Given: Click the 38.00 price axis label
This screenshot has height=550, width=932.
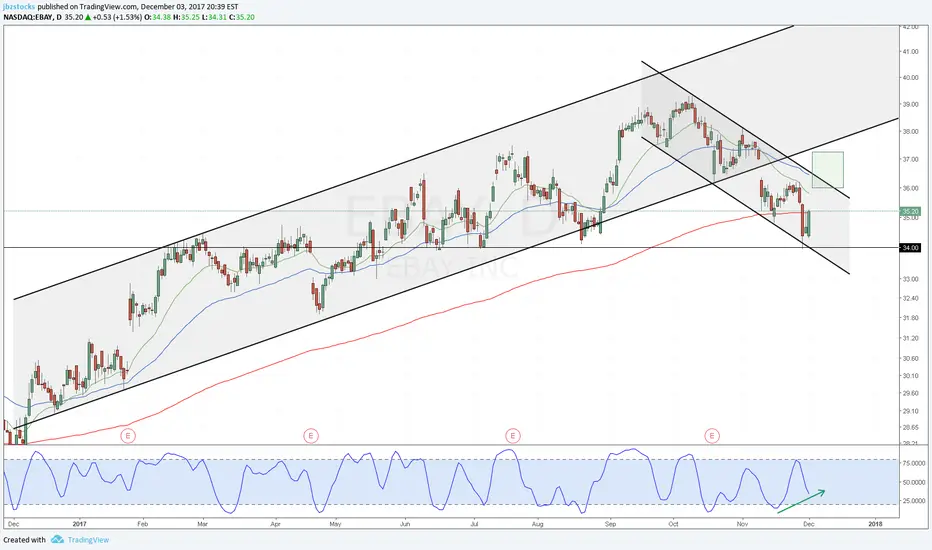Looking at the screenshot, I should coord(910,131).
